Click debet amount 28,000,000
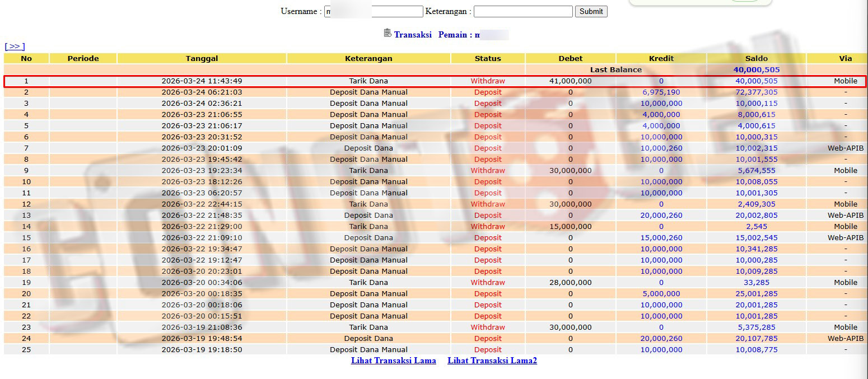Viewport: 868px width, 379px height. point(571,283)
